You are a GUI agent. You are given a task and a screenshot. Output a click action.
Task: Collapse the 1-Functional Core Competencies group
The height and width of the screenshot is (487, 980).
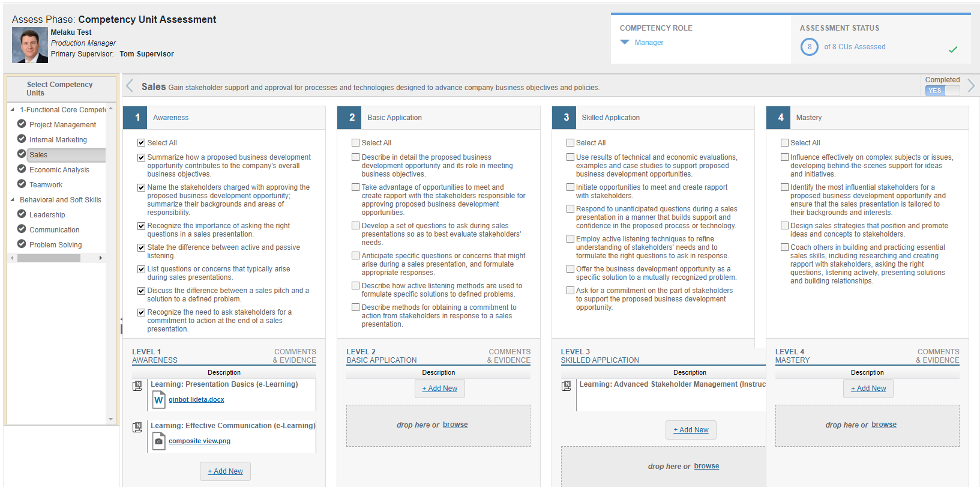[x=12, y=109]
